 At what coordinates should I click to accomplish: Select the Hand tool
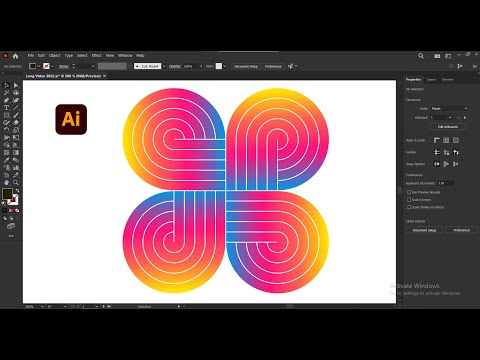click(x=6, y=182)
